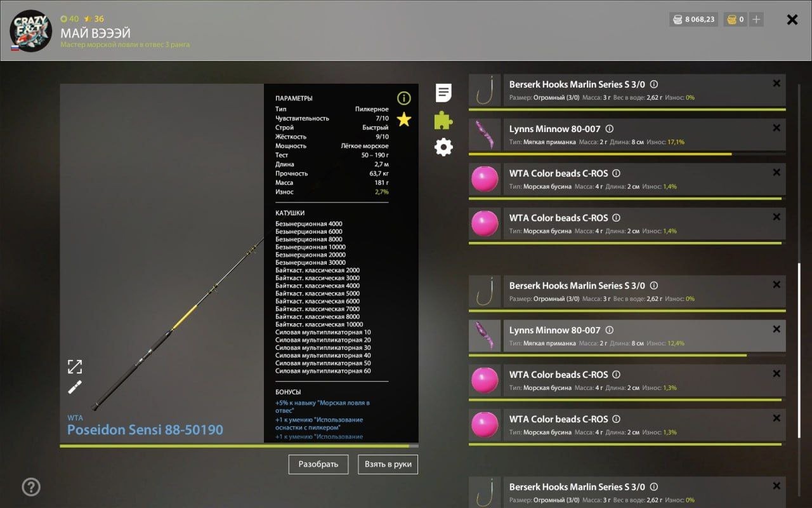Select reel entry Силовая мультипликаторная 10
Viewport: 812px width, 508px height.
click(x=323, y=332)
